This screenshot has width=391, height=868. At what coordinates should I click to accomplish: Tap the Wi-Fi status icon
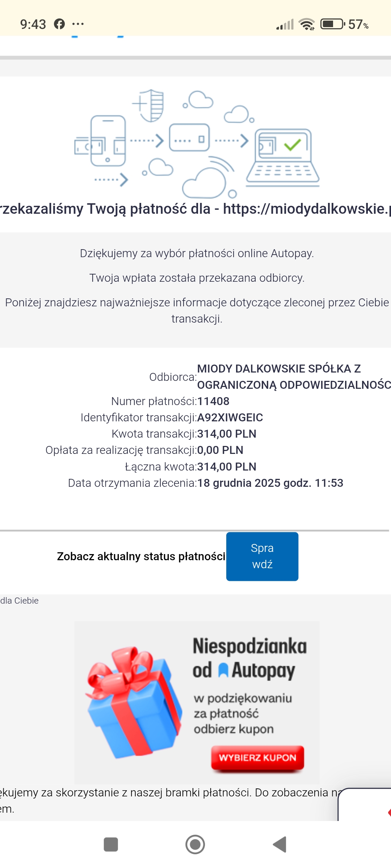tap(307, 24)
